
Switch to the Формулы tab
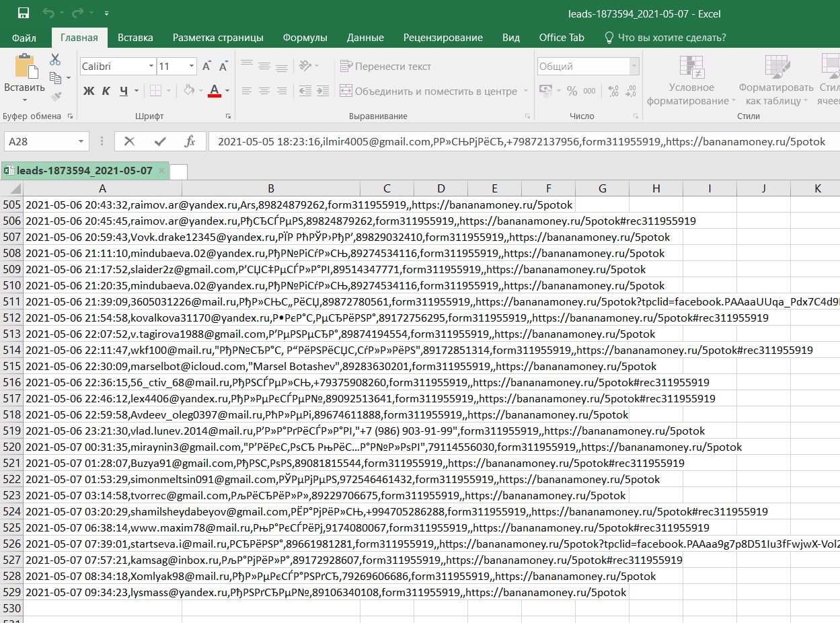tap(305, 38)
